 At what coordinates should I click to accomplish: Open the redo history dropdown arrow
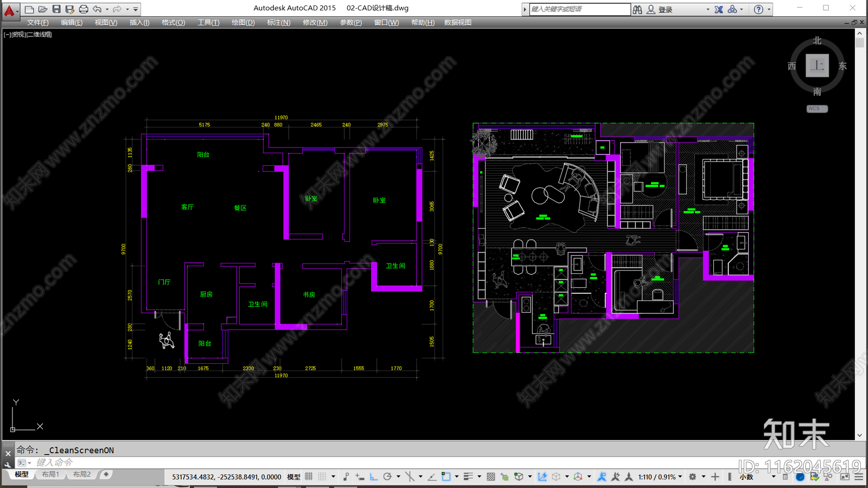pos(127,9)
